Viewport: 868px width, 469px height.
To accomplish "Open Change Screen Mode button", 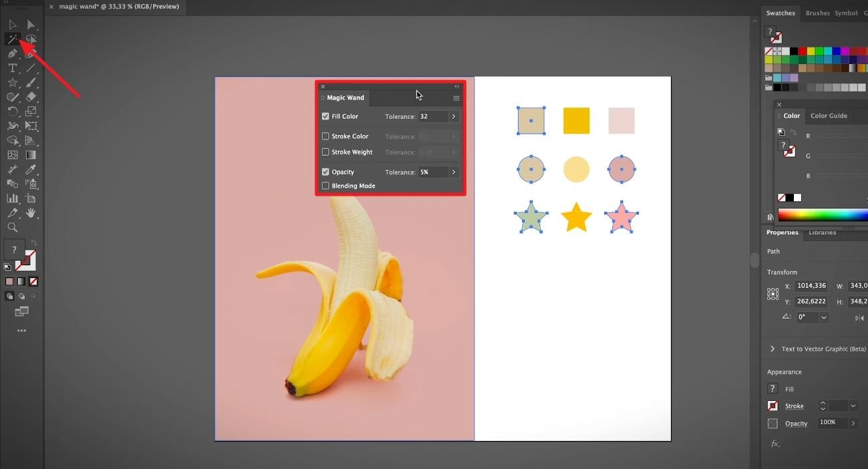I will tap(21, 311).
